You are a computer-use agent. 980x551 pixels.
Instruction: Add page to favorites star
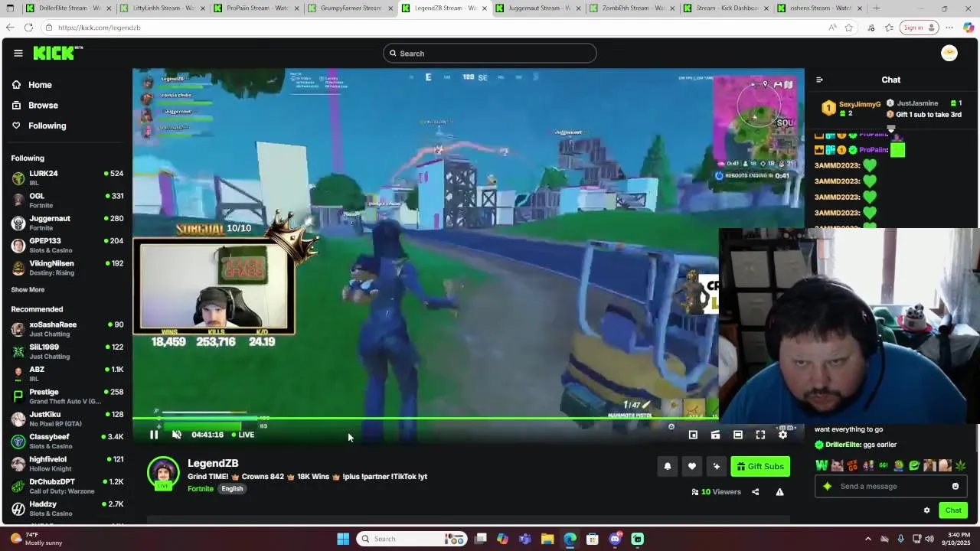pos(848,28)
